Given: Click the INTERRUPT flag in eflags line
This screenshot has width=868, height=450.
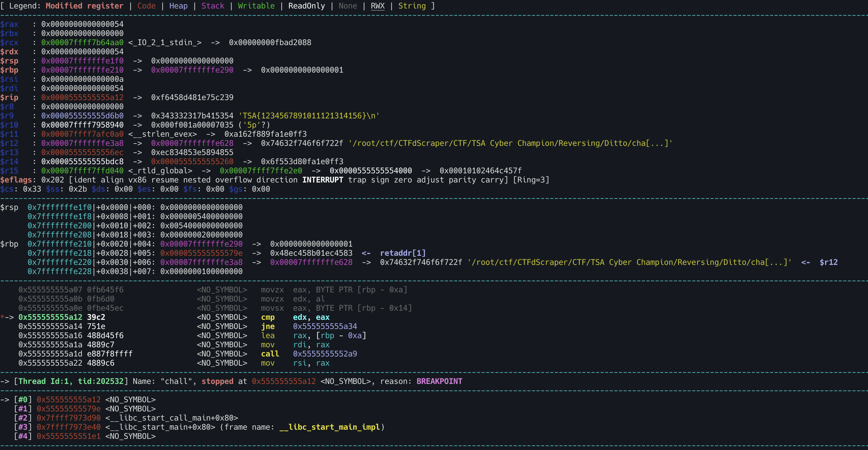Looking at the screenshot, I should (322, 180).
